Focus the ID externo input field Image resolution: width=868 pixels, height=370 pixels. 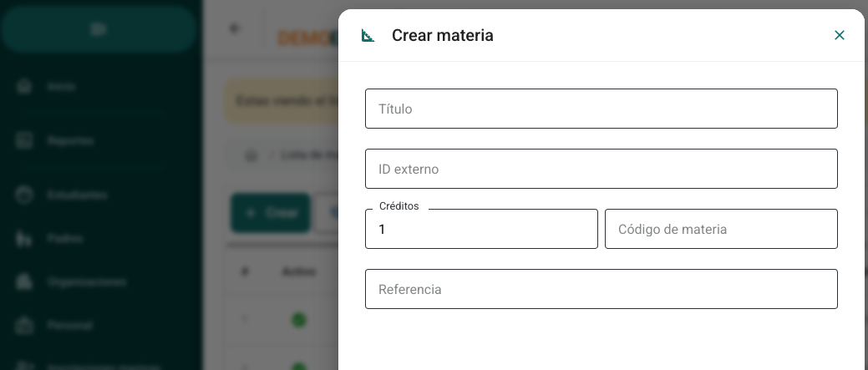point(602,169)
